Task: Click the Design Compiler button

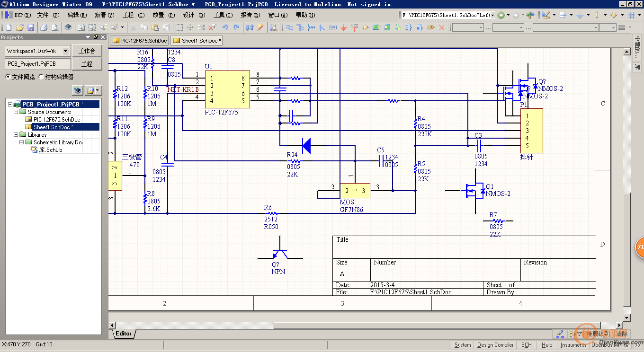Action: [x=495, y=345]
